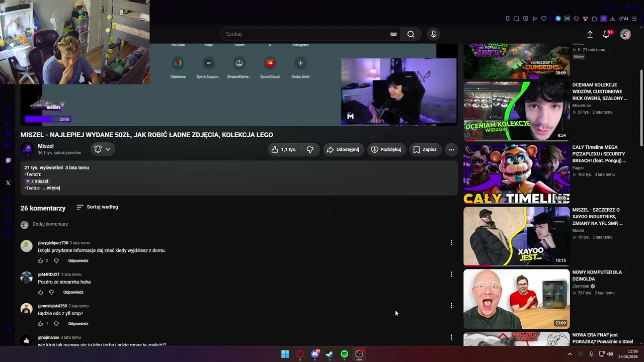Image resolution: width=644 pixels, height=362 pixels.
Task: Submit search with the magnifier button
Action: point(411,34)
